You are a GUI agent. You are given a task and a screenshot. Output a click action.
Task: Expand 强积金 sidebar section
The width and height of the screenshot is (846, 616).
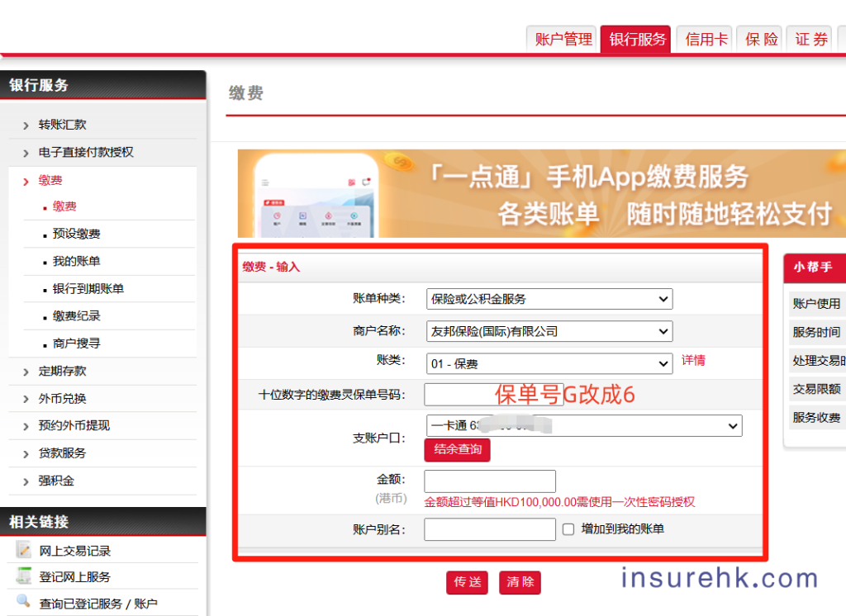[56, 481]
